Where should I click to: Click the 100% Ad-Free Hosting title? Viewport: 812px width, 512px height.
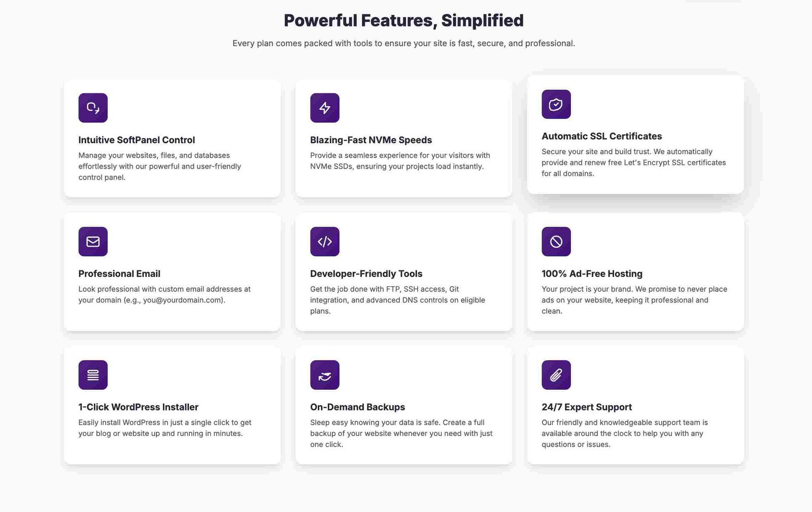[x=592, y=274]
